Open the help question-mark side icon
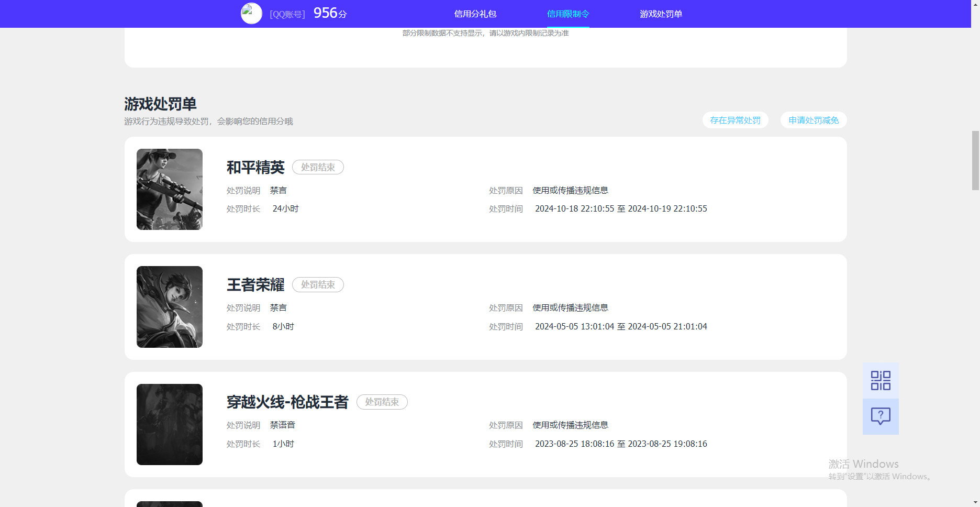The image size is (980, 507). point(881,416)
